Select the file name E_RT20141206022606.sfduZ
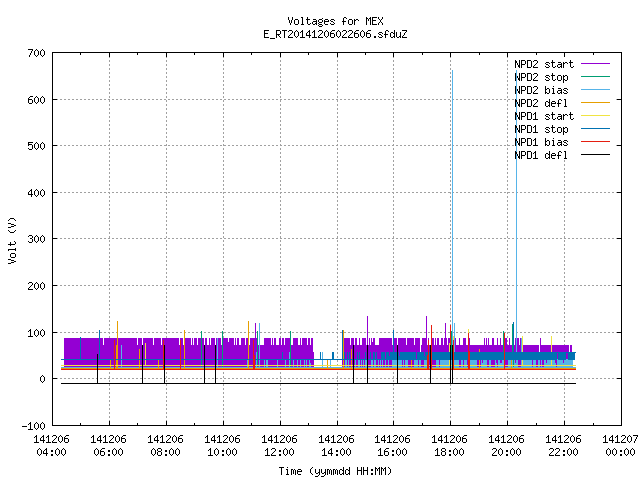 [335, 34]
